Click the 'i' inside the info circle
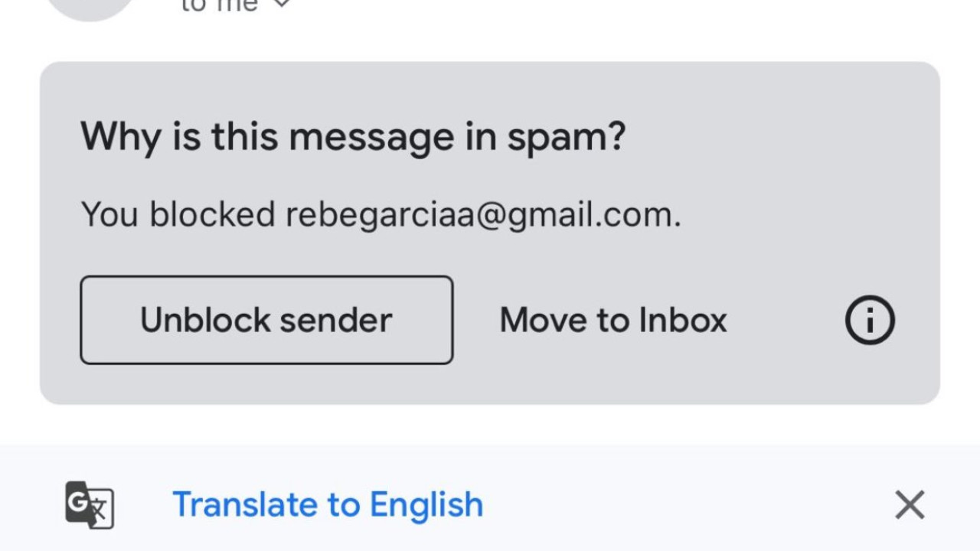Image resolution: width=980 pixels, height=551 pixels. (x=870, y=320)
